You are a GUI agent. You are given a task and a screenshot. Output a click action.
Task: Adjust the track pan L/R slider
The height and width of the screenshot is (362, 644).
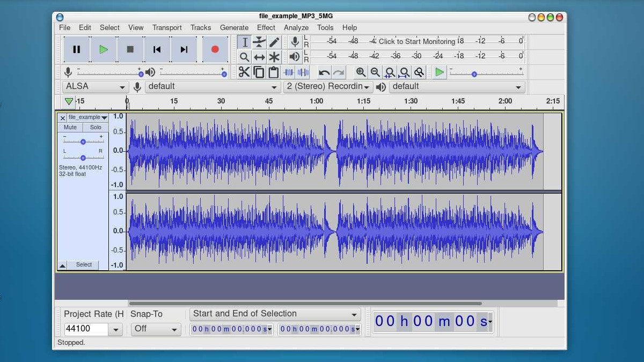coord(83,158)
